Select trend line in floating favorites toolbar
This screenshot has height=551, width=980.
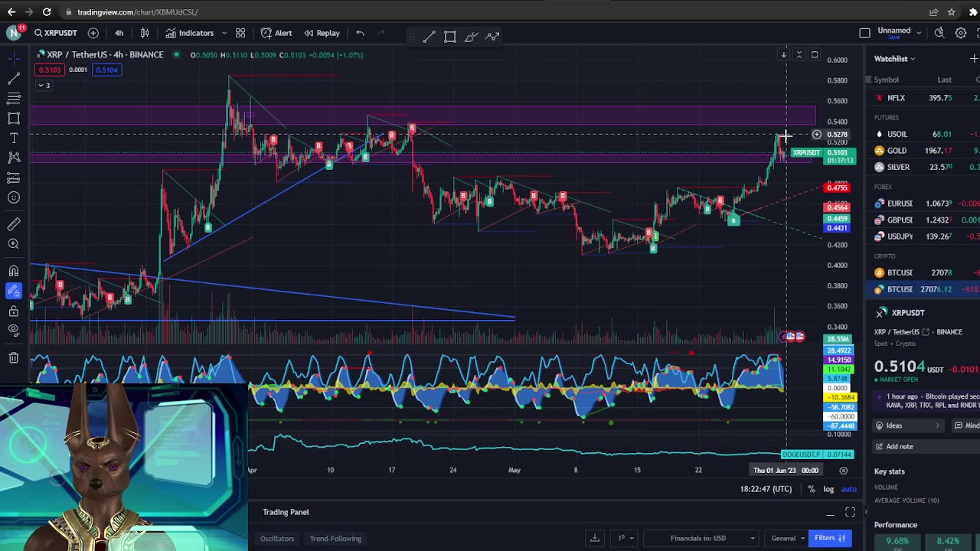429,36
